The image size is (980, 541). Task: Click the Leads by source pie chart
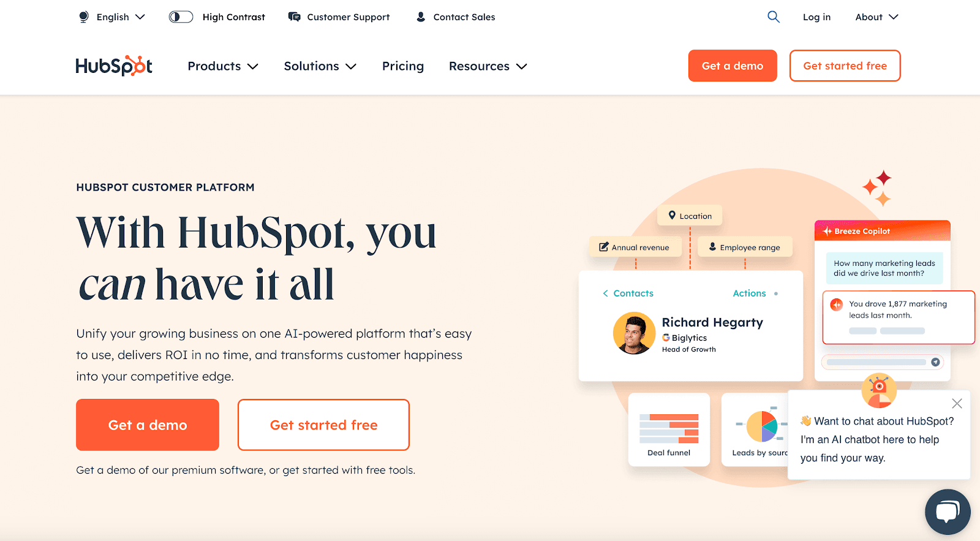762,426
